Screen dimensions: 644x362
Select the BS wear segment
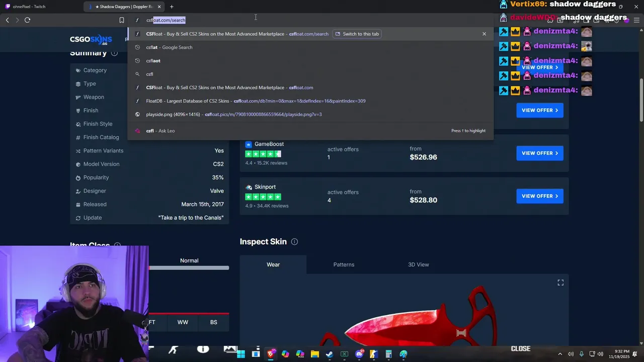tap(214, 322)
